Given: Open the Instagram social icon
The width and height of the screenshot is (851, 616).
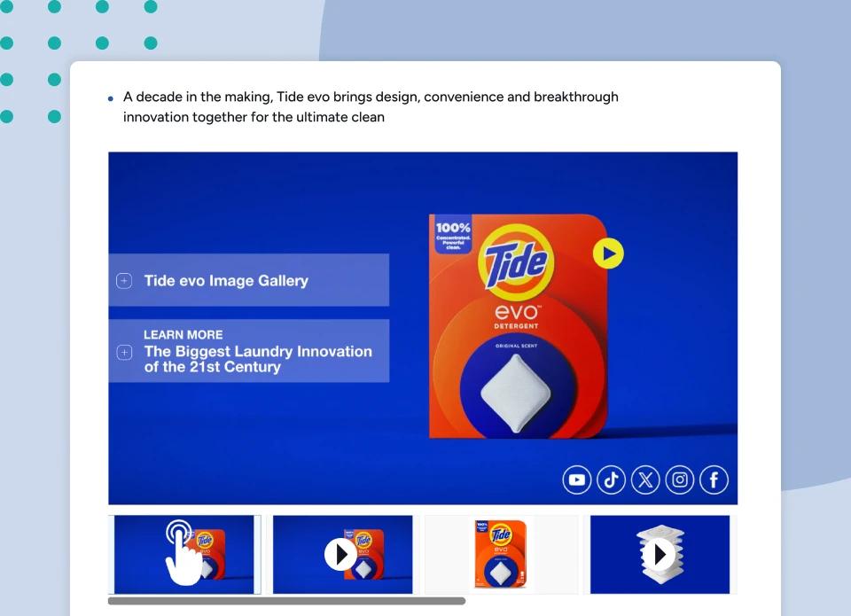Looking at the screenshot, I should (680, 480).
